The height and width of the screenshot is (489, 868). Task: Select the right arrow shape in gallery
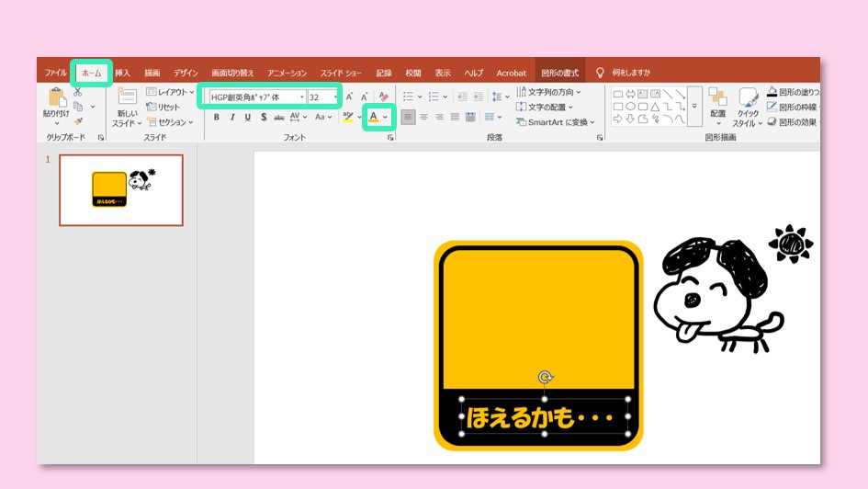coord(618,119)
